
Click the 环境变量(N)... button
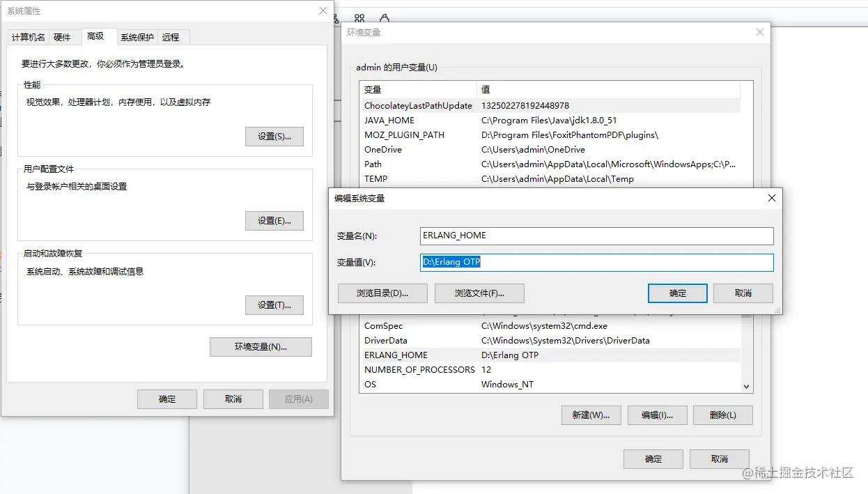pos(261,347)
